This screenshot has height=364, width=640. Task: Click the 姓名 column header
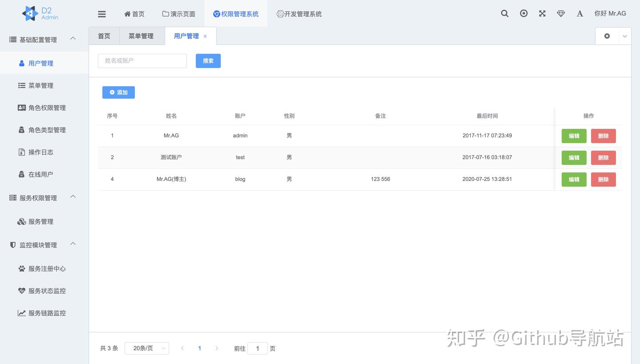[x=171, y=116]
